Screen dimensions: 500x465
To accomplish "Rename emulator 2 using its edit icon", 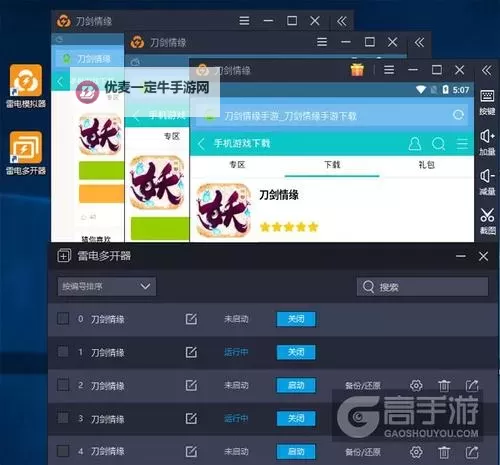I will pyautogui.click(x=191, y=385).
